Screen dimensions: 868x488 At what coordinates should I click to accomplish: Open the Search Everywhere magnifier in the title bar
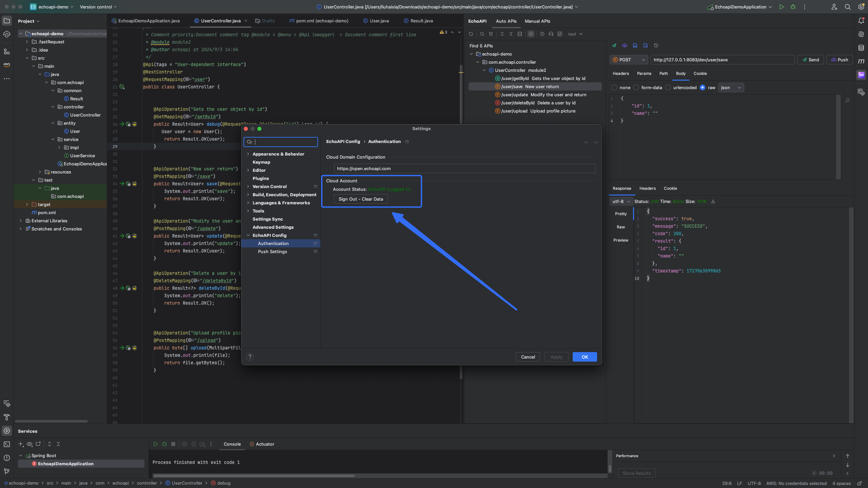(848, 7)
